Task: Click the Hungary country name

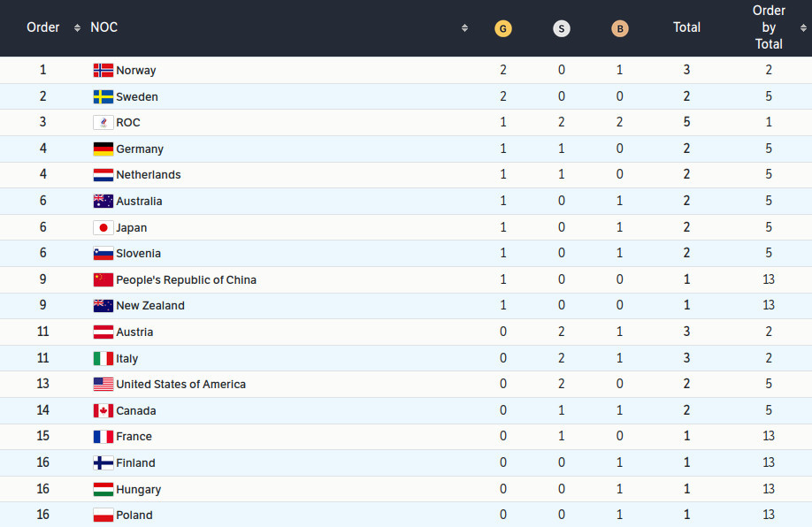Action: [138, 489]
